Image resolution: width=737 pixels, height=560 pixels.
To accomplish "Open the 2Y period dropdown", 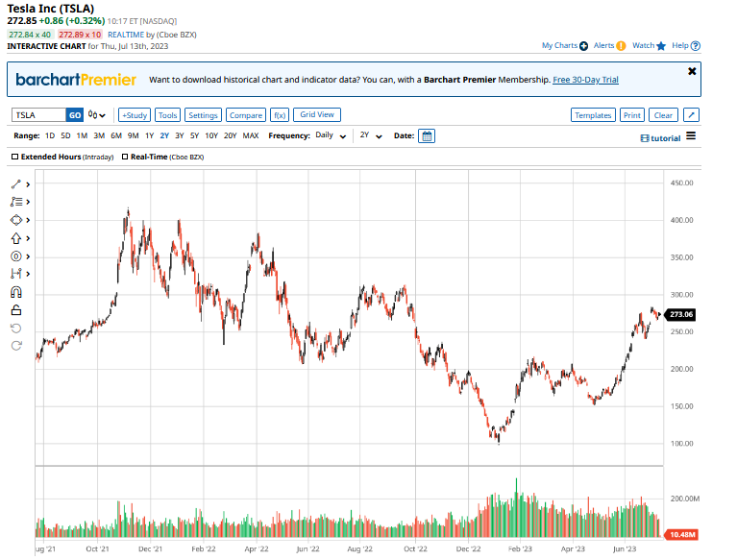I will [x=371, y=135].
